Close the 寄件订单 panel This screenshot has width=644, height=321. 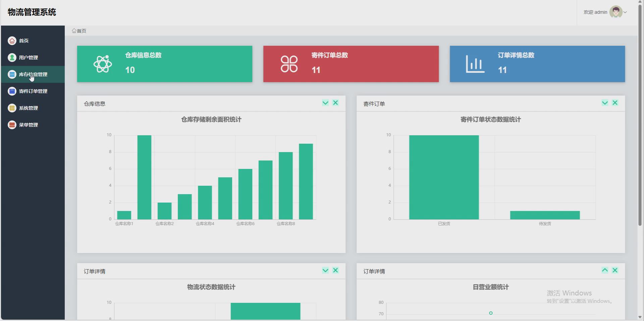615,103
